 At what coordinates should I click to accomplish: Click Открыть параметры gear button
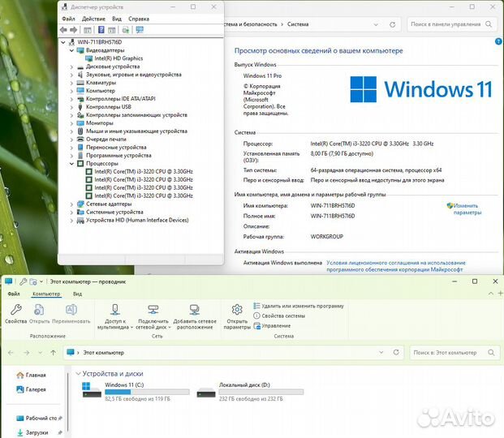(237, 316)
